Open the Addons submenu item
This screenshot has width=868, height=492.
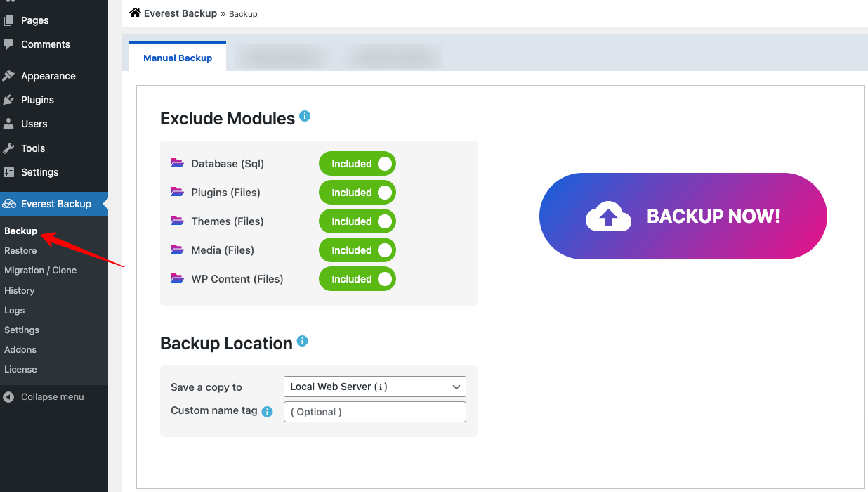pos(20,349)
